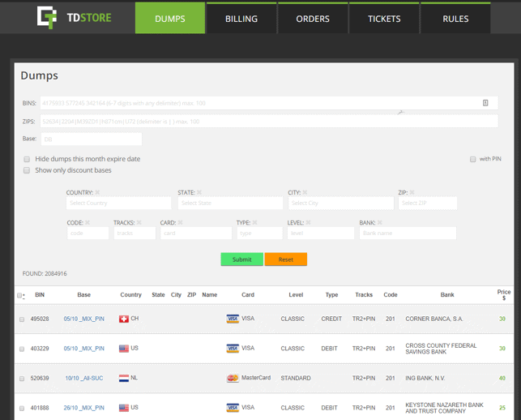Clear the CITY filter with its x icon
Screen dimensions: 521x420
(x=305, y=192)
